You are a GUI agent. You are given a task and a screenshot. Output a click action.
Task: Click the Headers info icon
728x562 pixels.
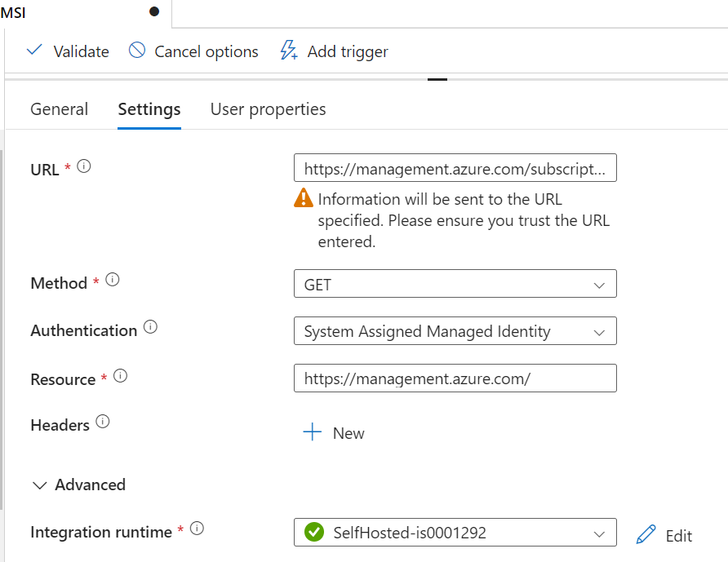click(103, 422)
